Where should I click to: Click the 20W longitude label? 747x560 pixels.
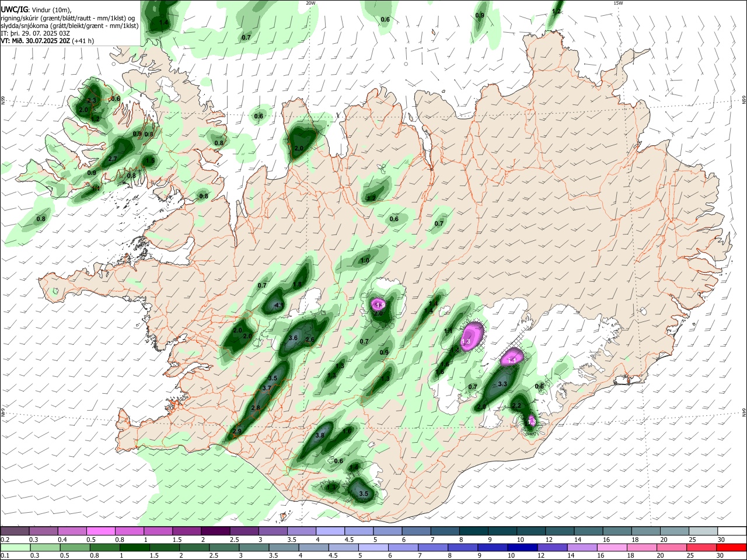pyautogui.click(x=310, y=3)
